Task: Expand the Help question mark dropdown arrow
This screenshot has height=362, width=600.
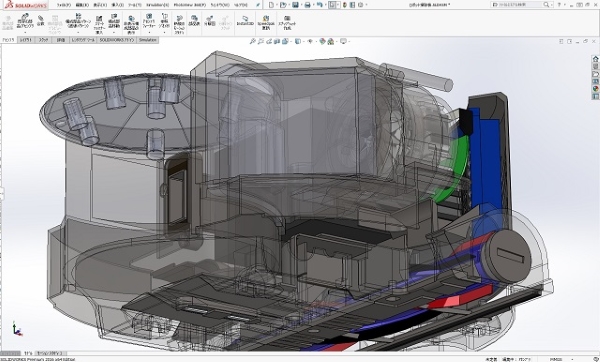Action: point(564,5)
